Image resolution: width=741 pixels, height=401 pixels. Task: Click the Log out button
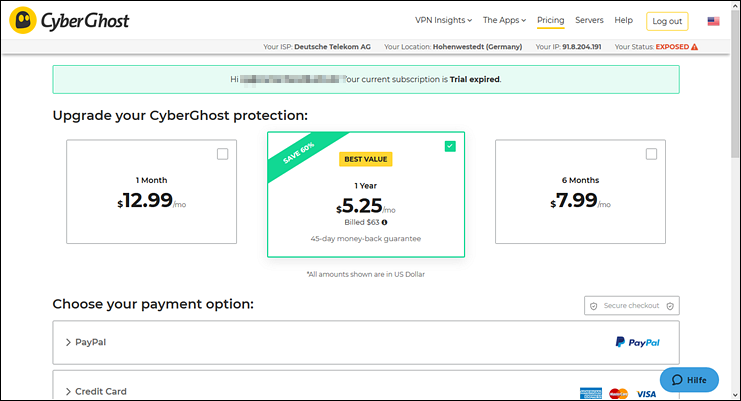coord(667,21)
